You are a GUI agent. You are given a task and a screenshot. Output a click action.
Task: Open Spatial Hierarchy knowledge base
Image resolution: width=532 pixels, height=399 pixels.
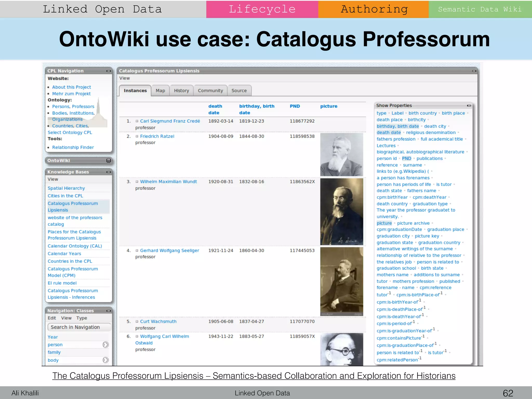click(x=66, y=188)
